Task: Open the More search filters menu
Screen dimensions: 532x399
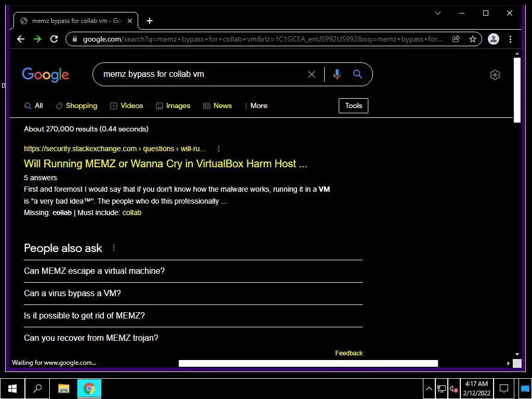Action: [x=256, y=106]
